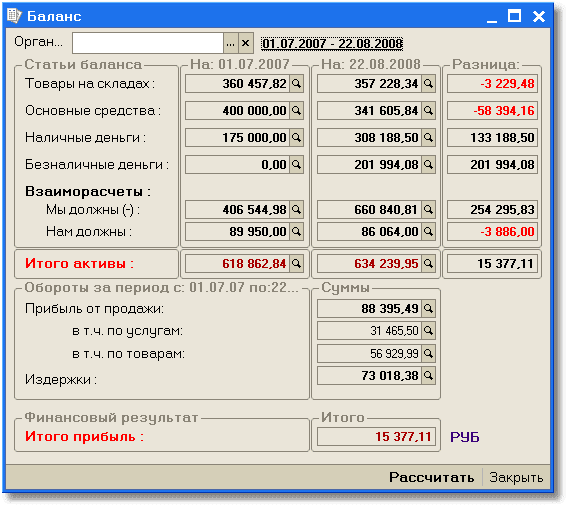Viewport: 568px width, 507px height.
Task: Click magnifier for Основные средства on 22.08.2008
Action: pyautogui.click(x=428, y=110)
